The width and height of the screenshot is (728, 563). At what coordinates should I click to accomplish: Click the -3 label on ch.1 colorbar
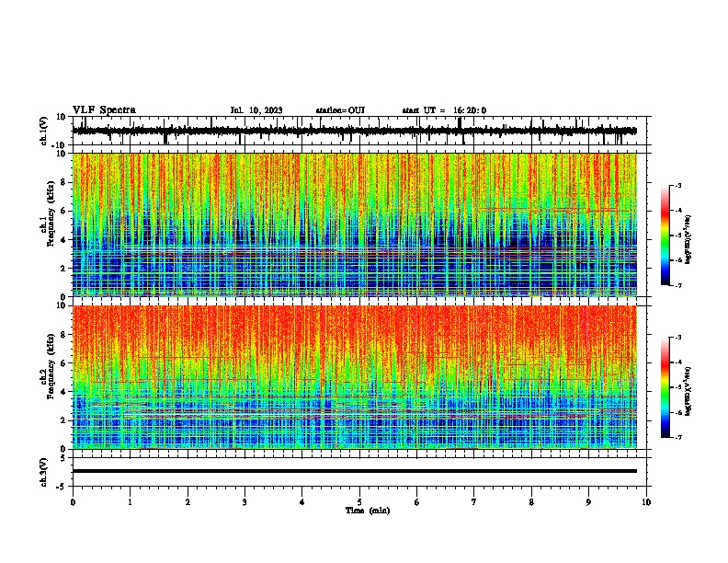[677, 185]
